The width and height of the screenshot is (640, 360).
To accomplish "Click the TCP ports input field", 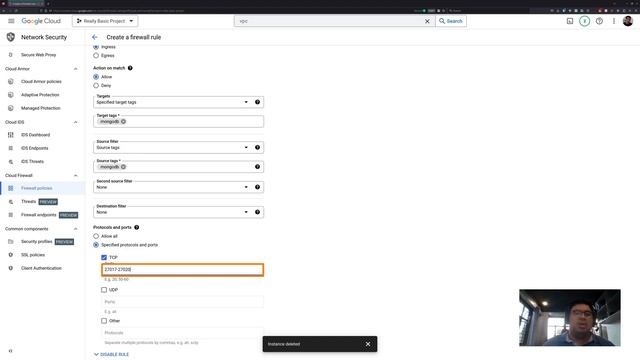I will [182, 270].
